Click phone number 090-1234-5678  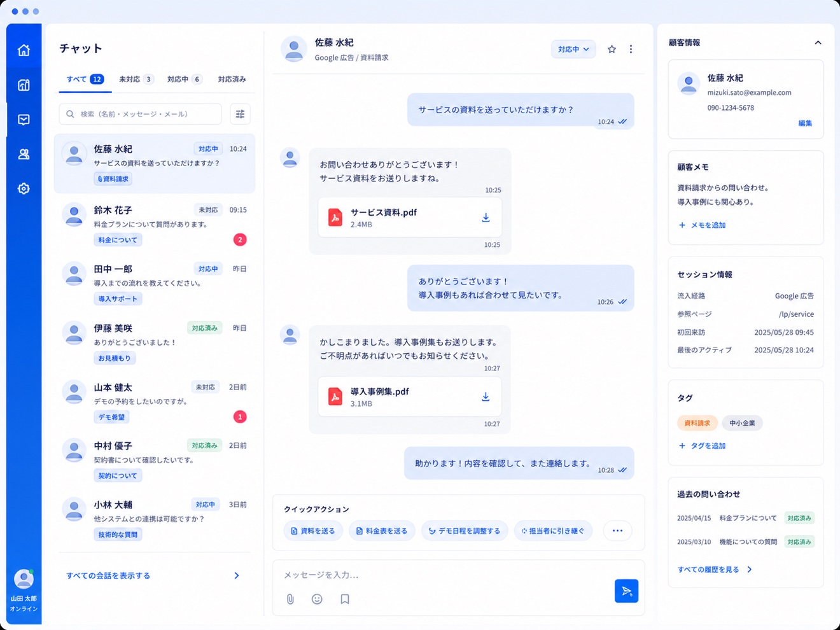731,108
